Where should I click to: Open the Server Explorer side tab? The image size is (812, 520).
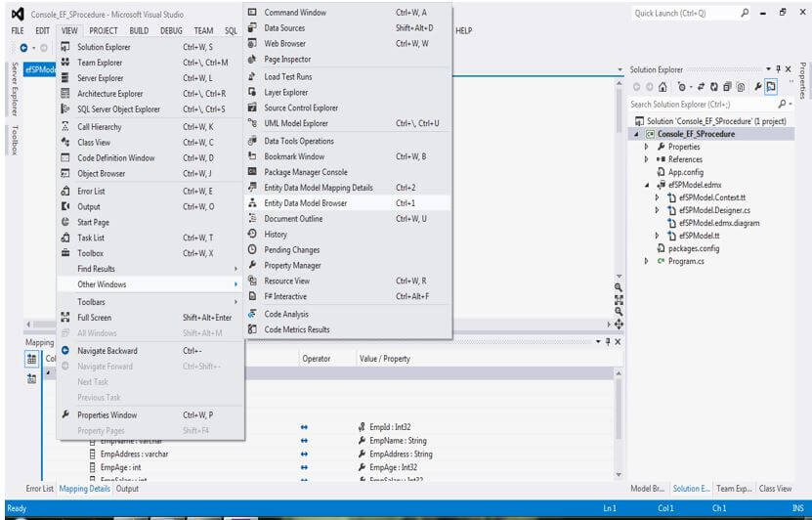tap(15, 89)
